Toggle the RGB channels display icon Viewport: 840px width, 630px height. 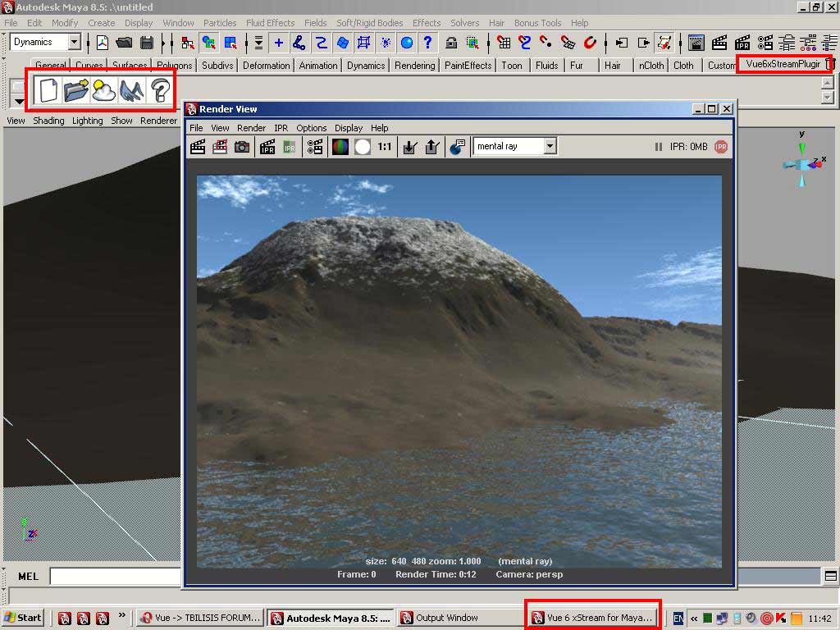point(340,147)
